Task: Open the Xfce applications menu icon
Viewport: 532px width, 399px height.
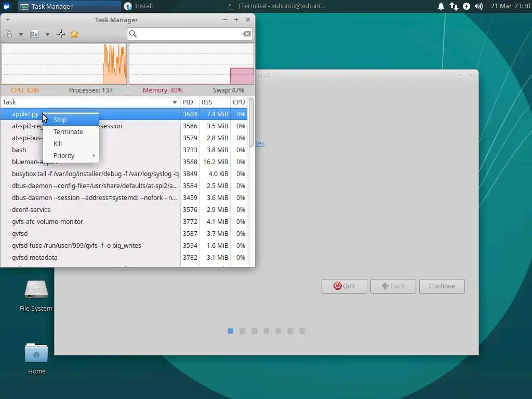Action: (x=7, y=6)
